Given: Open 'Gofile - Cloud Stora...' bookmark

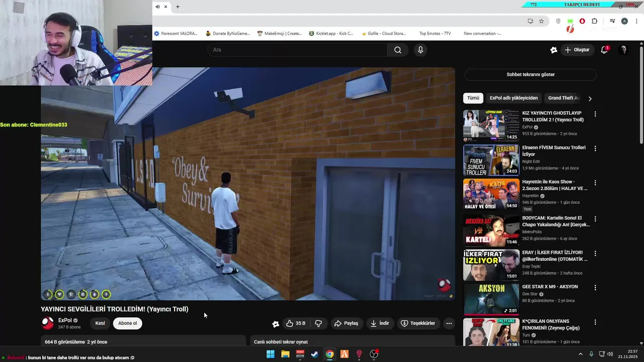Looking at the screenshot, I should (383, 34).
